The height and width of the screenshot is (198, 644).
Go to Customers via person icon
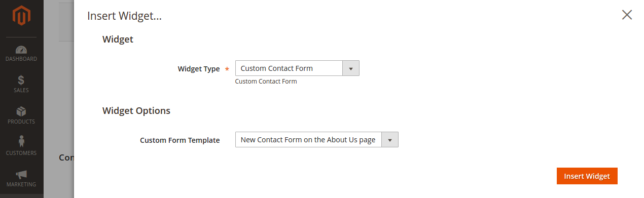[21, 142]
